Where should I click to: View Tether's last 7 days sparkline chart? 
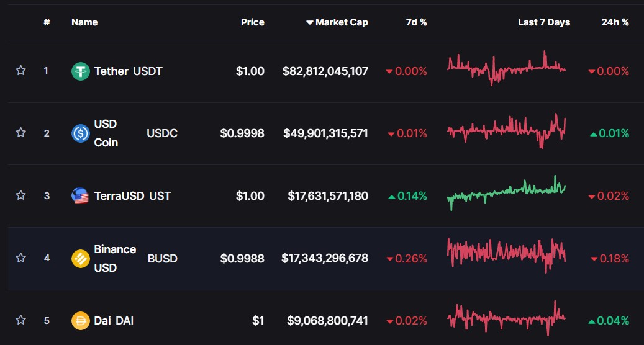point(506,68)
